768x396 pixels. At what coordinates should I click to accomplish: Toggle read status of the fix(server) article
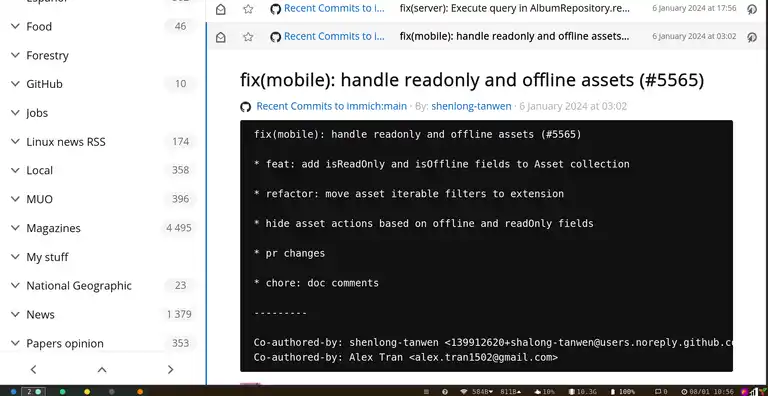(x=220, y=9)
